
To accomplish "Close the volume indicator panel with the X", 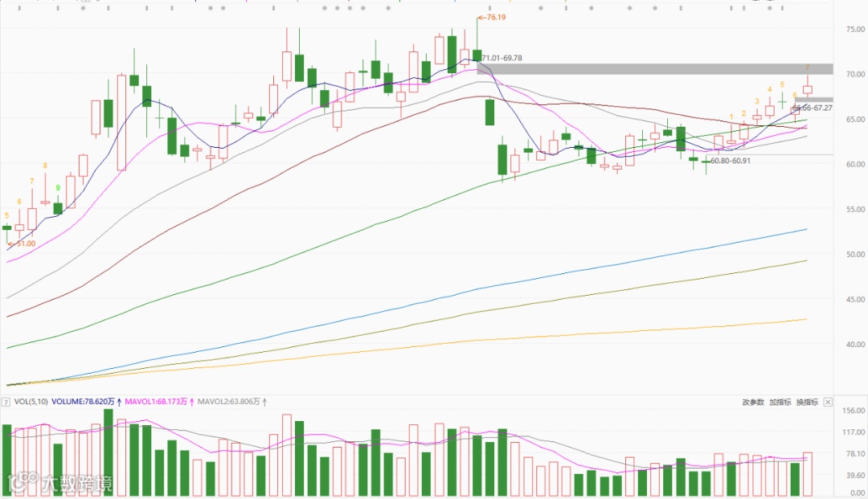I will point(828,403).
